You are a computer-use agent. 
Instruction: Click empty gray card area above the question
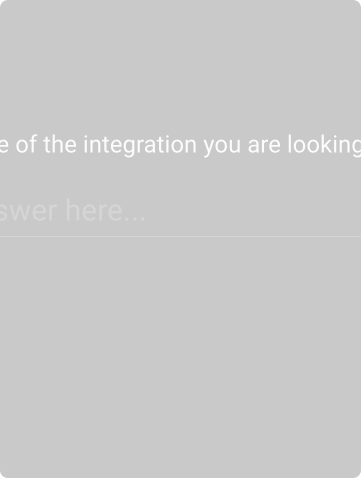click(x=180, y=63)
